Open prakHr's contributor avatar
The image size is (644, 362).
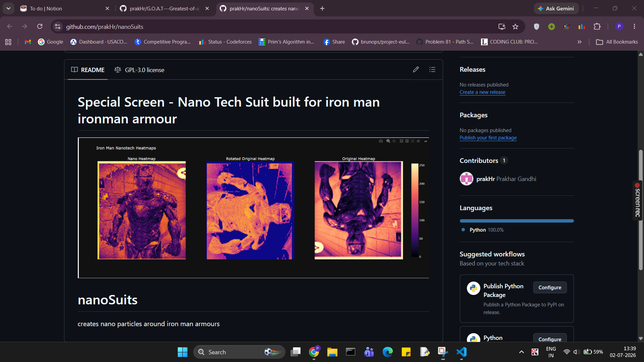466,179
